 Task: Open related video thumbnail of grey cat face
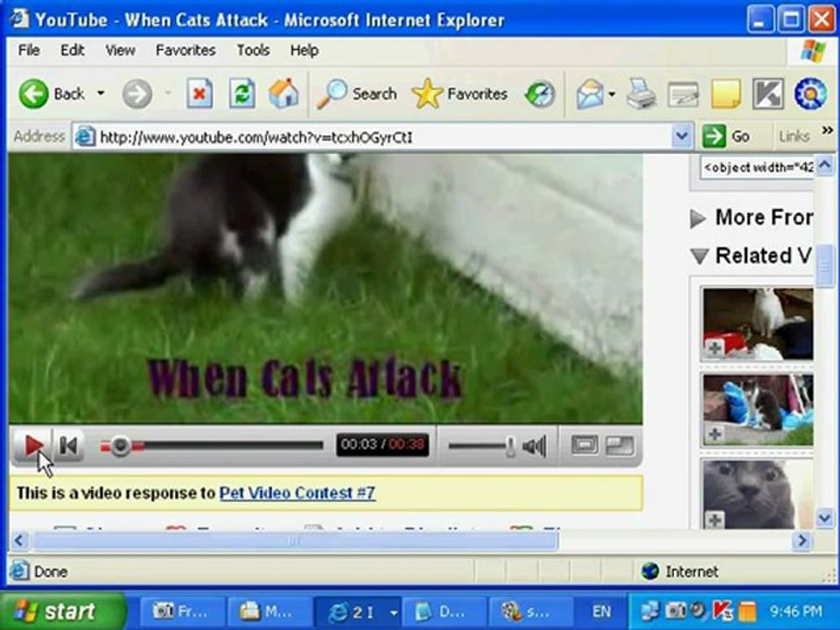758,493
